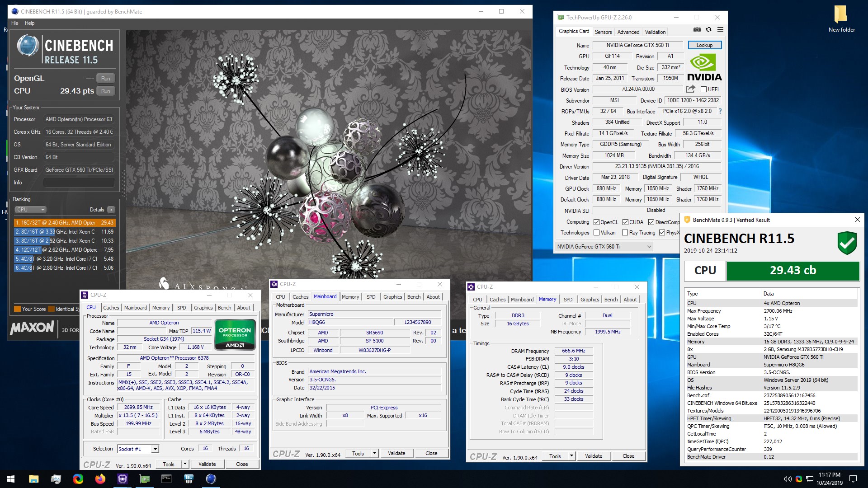
Task: Open the system monitor taskbar icon
Action: click(x=56, y=479)
